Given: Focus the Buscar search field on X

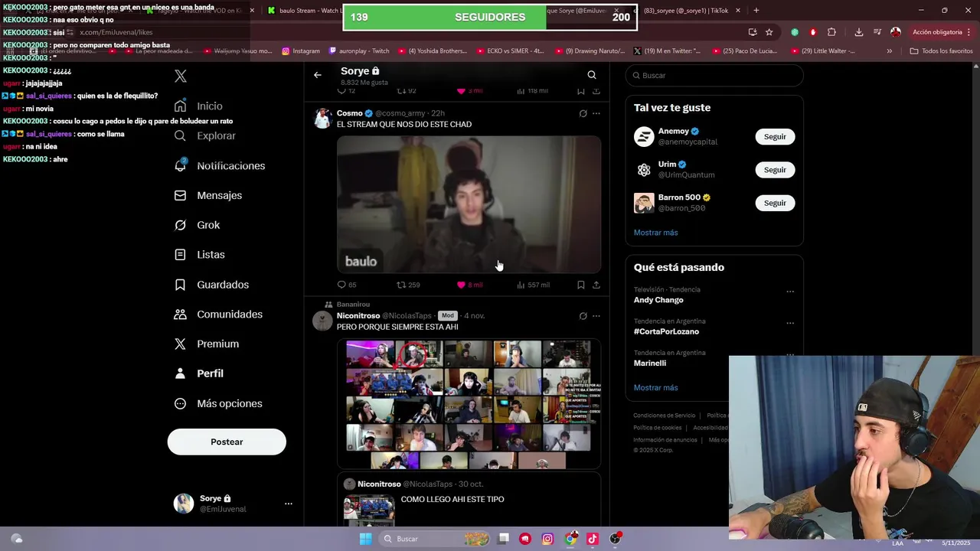Looking at the screenshot, I should click(x=714, y=75).
